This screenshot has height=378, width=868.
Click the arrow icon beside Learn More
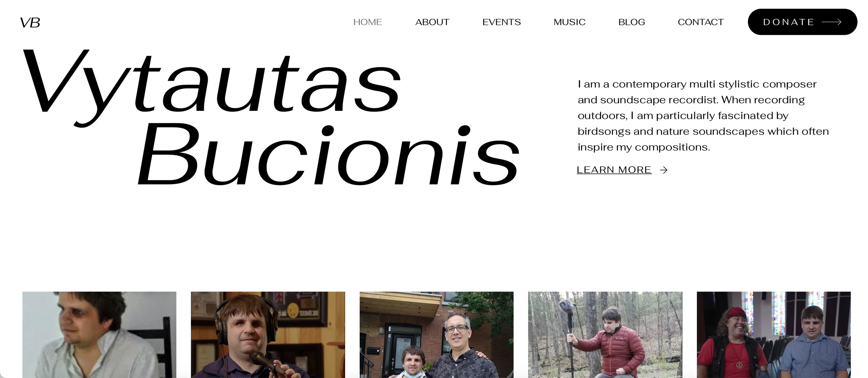(x=663, y=170)
